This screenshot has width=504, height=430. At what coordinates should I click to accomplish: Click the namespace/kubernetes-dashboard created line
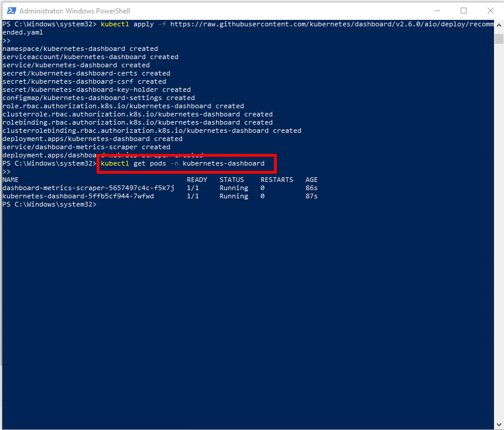point(80,49)
